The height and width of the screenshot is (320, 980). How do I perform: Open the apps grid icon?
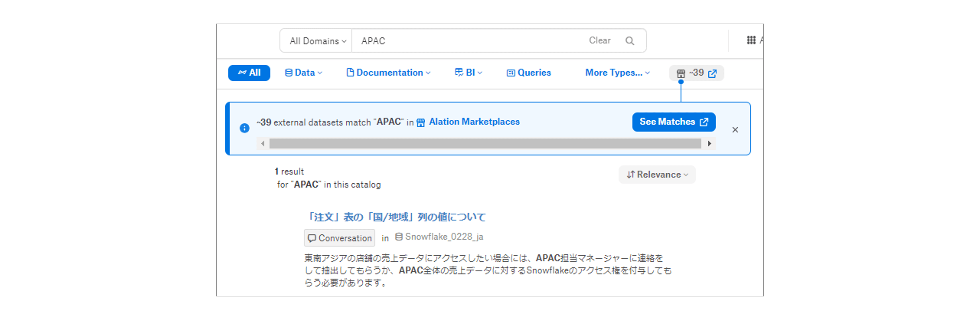point(751,40)
